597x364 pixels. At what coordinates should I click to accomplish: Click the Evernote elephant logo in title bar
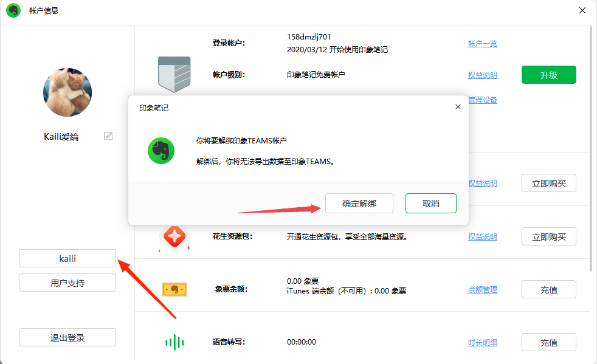13,10
